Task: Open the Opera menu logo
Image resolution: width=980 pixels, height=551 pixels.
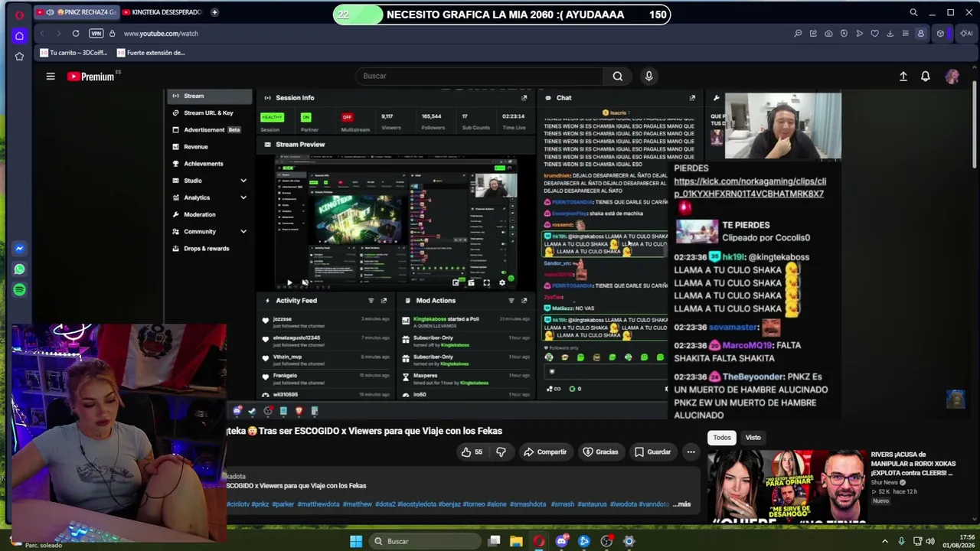Action: pyautogui.click(x=19, y=15)
